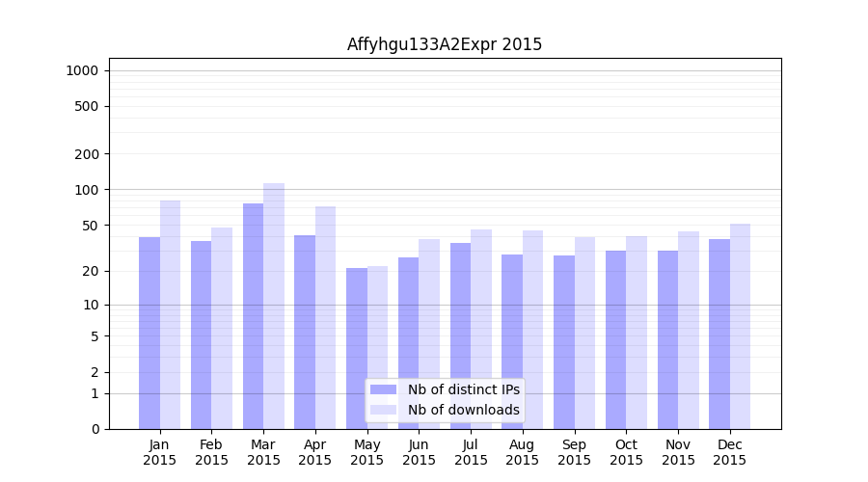The height and width of the screenshot is (482, 868).
Task: Click the distinct IPs legend color swatch
Action: coord(383,389)
